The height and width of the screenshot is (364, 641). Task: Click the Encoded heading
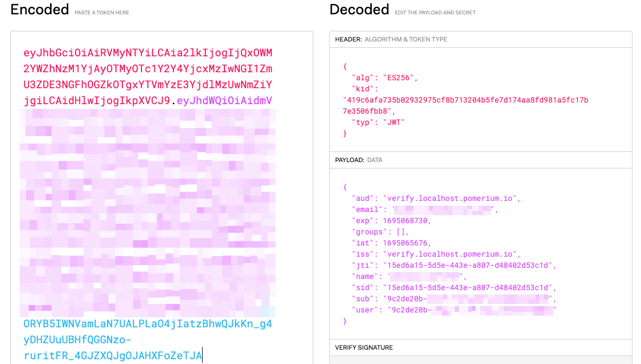[39, 10]
